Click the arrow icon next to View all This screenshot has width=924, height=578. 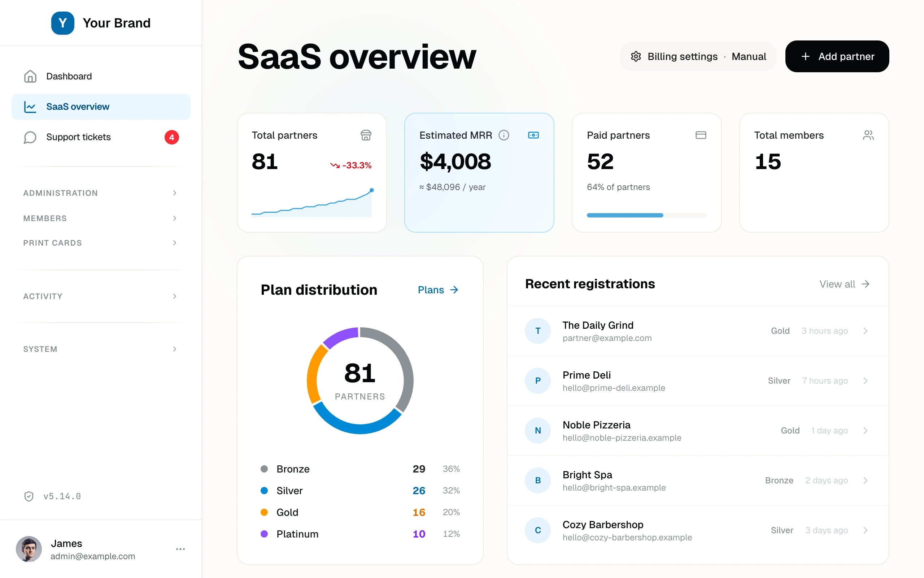pos(866,284)
